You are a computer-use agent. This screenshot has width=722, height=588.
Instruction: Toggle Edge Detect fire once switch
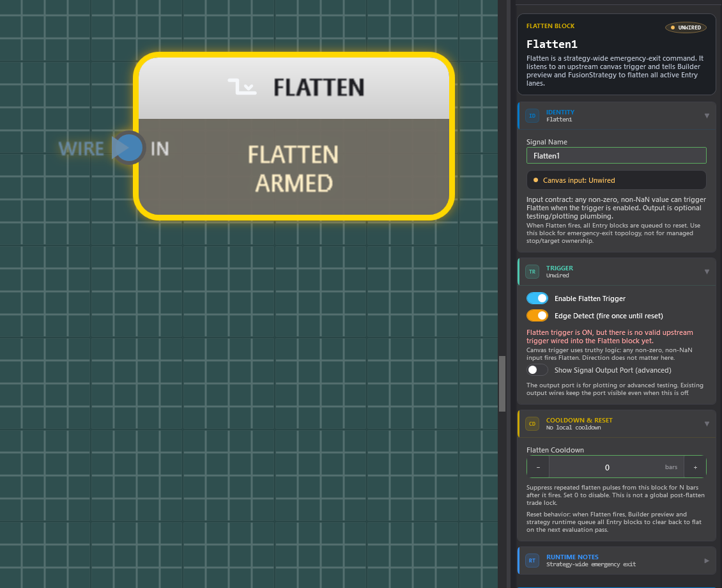coord(537,316)
